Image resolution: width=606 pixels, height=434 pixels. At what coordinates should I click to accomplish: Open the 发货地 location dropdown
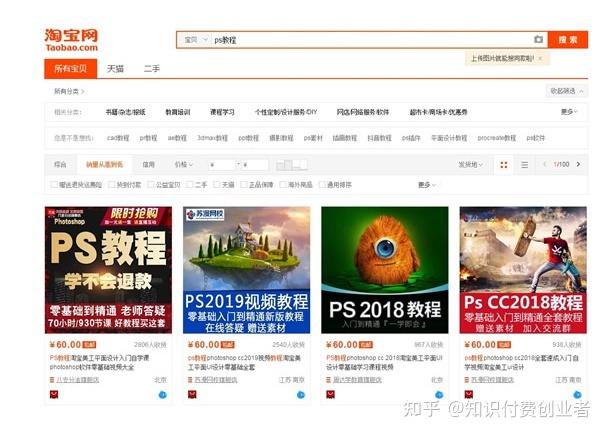coord(470,164)
